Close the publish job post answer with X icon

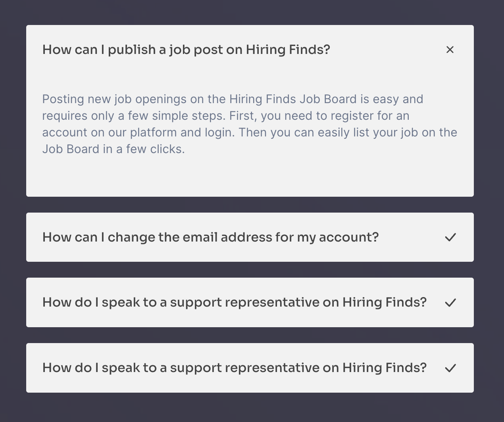[x=450, y=50]
